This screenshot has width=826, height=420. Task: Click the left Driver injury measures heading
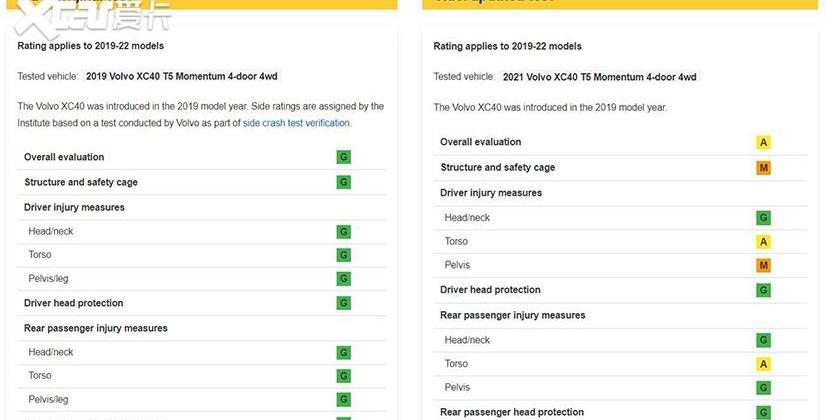tap(74, 208)
